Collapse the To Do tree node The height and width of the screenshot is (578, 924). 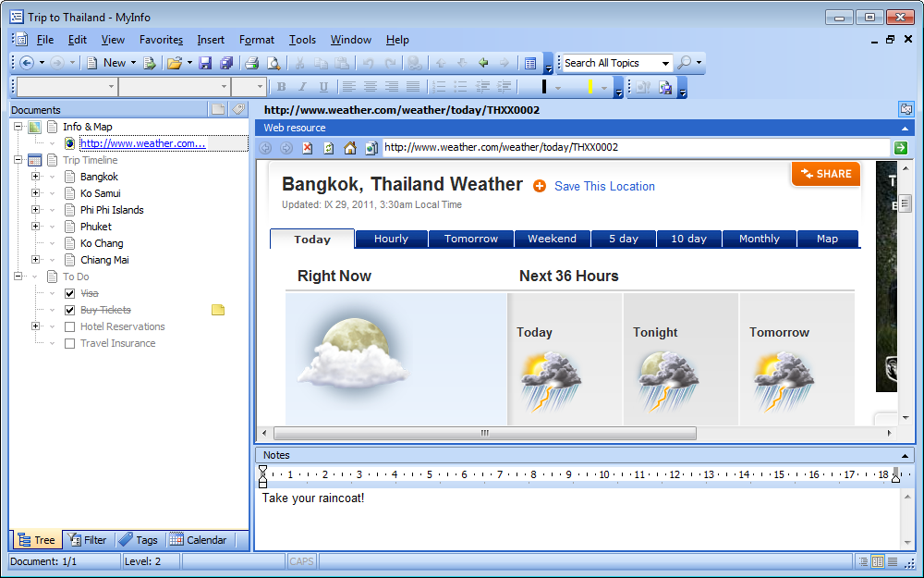coord(18,276)
